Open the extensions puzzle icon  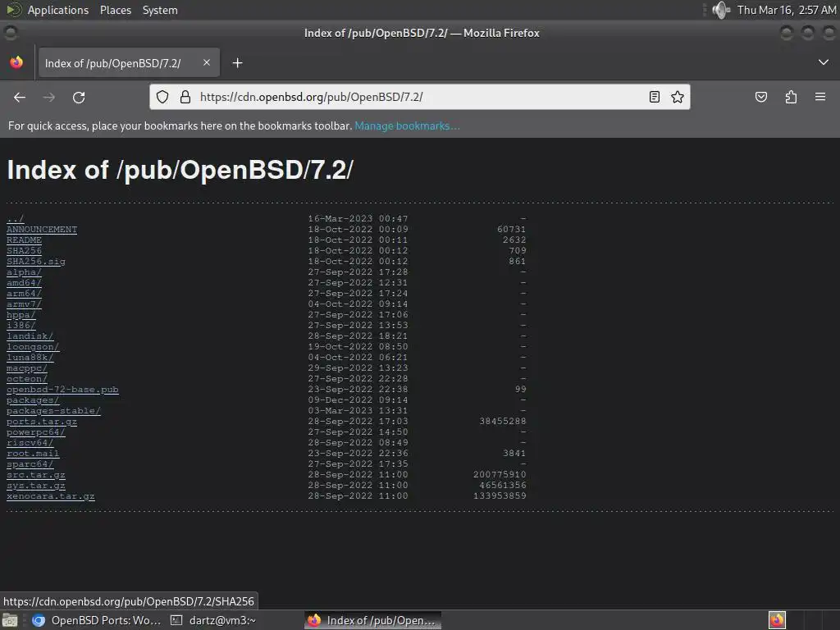[x=791, y=97]
